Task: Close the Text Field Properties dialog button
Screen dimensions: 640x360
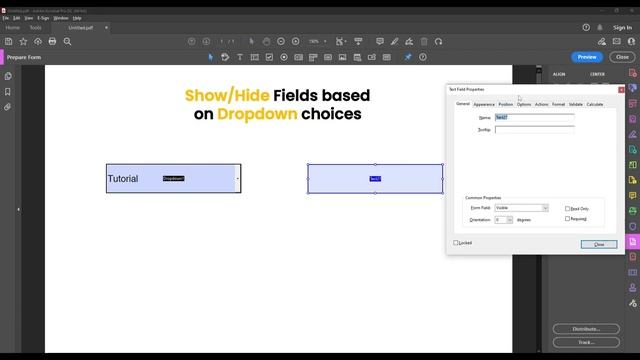Action: tap(599, 244)
